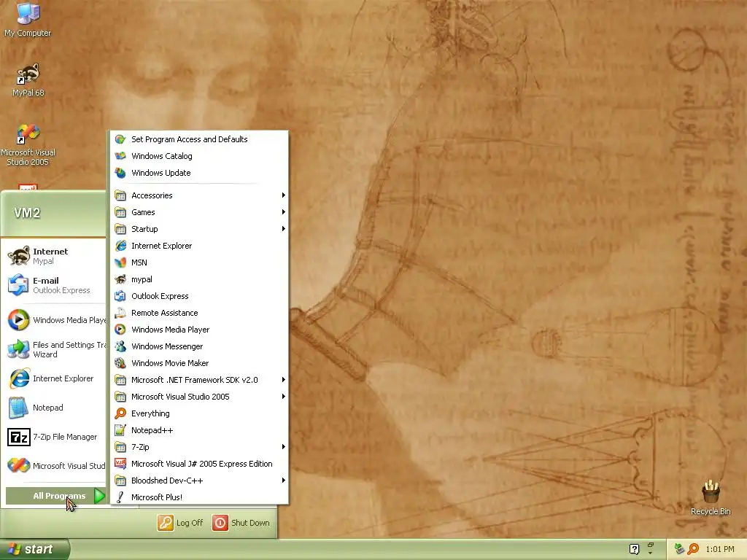Click the Visual J# 2005 Express icon
Viewport: 747px width, 560px height.
coord(120,463)
